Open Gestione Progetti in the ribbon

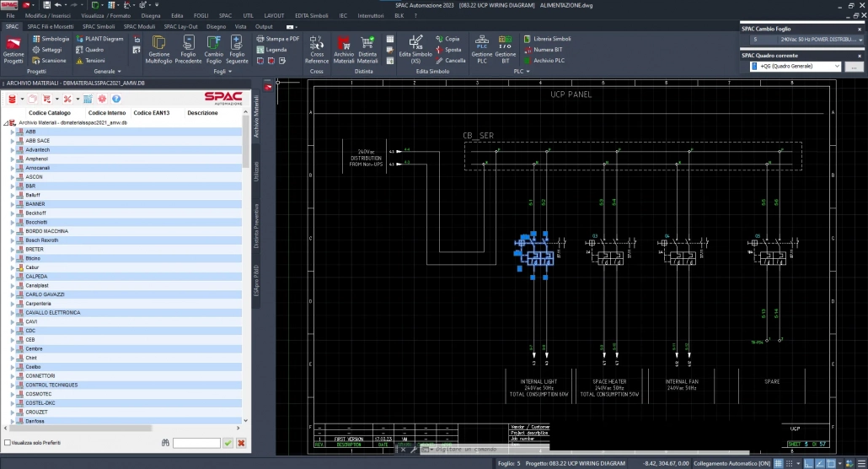click(x=13, y=49)
